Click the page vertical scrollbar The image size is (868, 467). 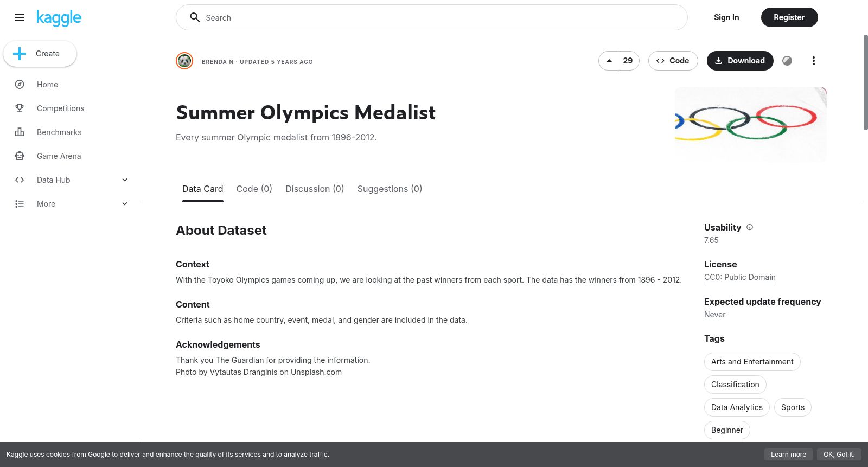pos(865,82)
